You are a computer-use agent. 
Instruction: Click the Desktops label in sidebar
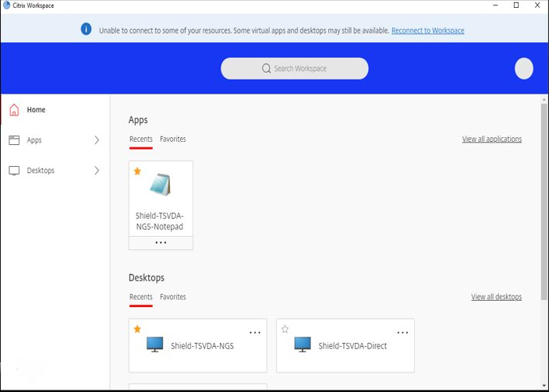(41, 171)
